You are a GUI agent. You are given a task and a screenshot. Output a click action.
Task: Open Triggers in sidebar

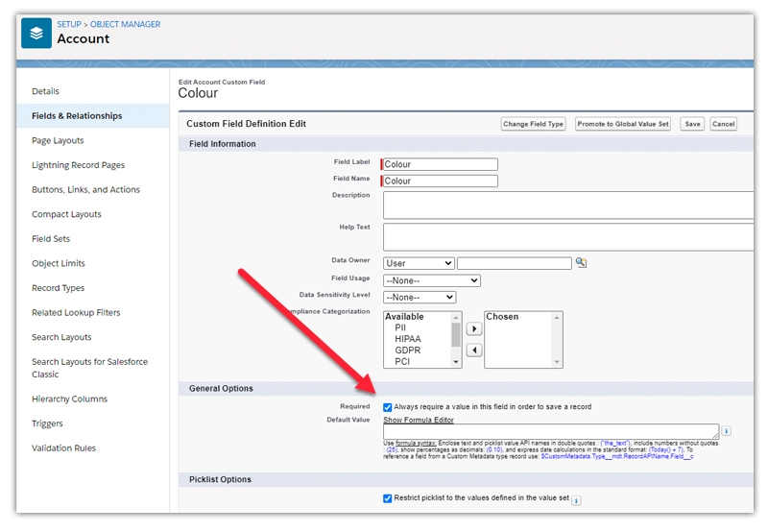tap(47, 423)
